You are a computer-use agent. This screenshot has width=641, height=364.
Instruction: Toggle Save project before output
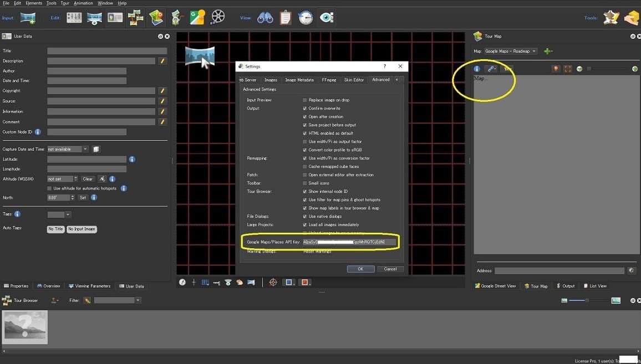[x=304, y=125]
